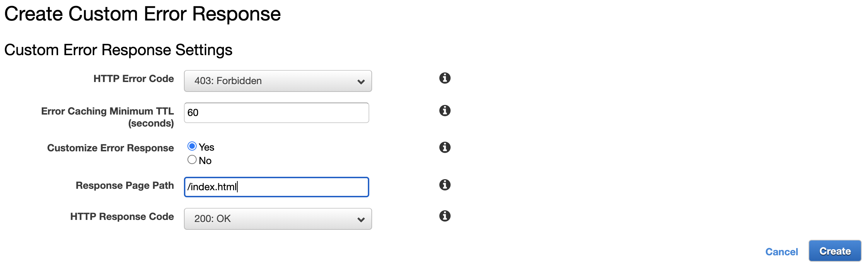Toggle the Yes radio off by choosing No
868x268 pixels.
192,160
